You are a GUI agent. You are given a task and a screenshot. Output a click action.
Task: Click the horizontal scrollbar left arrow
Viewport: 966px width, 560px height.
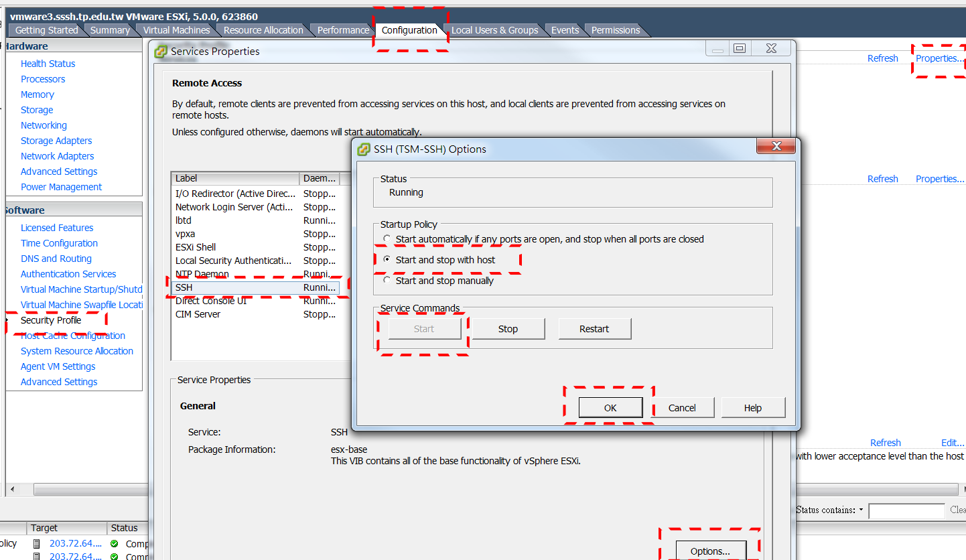[x=12, y=489]
